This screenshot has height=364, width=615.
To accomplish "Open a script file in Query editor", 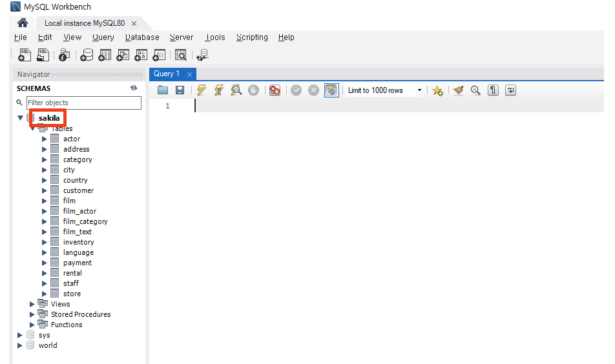I will (x=163, y=90).
